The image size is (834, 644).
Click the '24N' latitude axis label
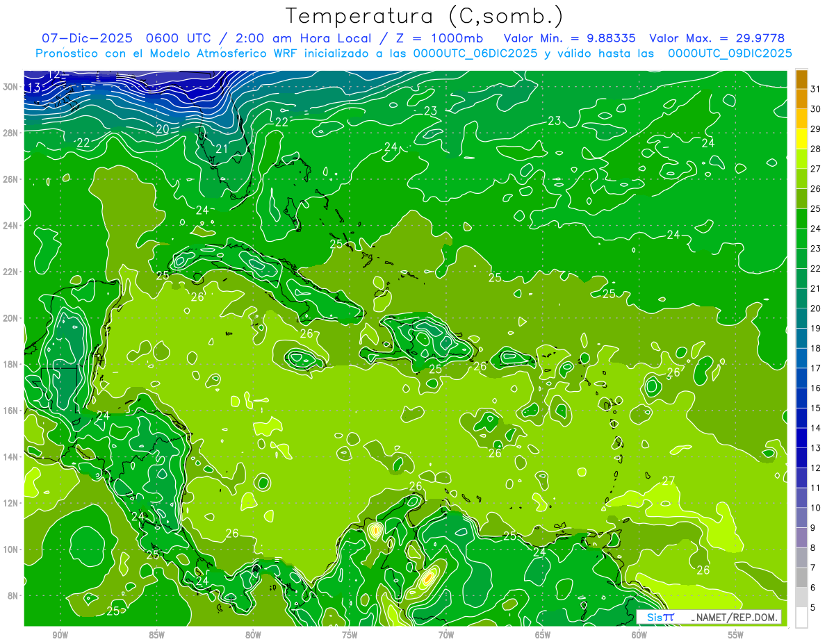(10, 226)
